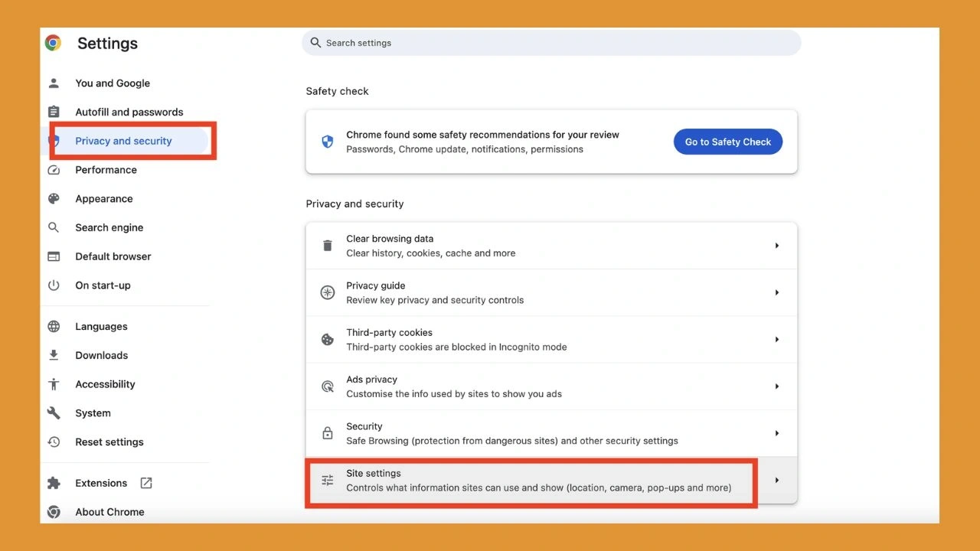
Task: Click the You and Google person icon
Action: point(54,83)
